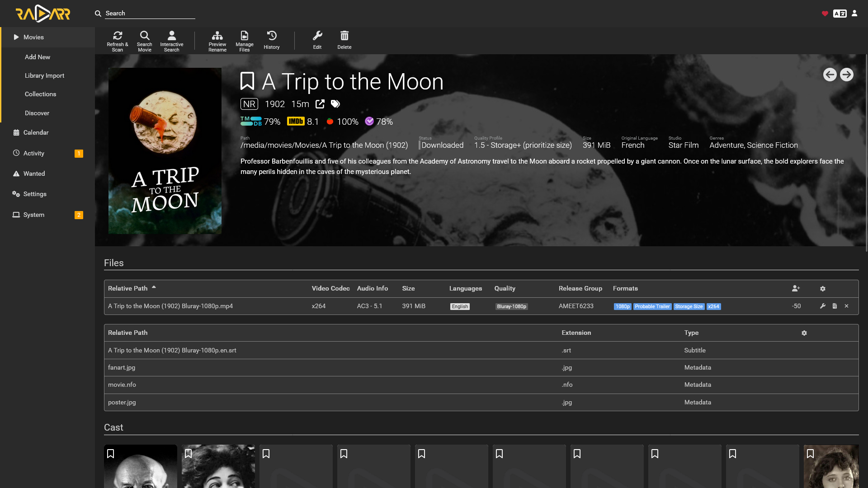This screenshot has width=868, height=488.
Task: Focus the Search input field
Action: coord(150,14)
